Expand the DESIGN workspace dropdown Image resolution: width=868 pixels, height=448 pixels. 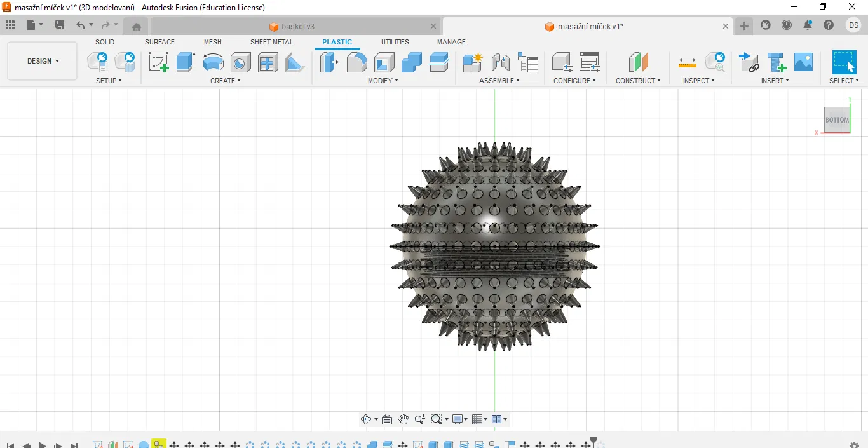[43, 61]
